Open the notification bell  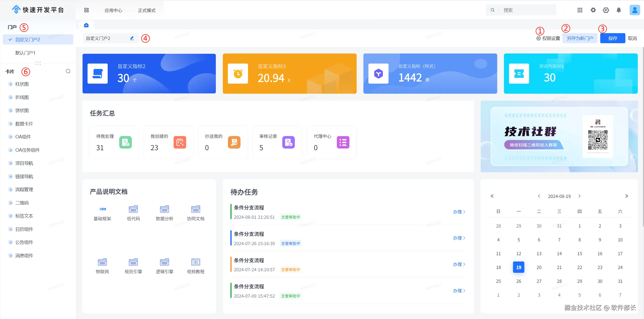point(619,10)
